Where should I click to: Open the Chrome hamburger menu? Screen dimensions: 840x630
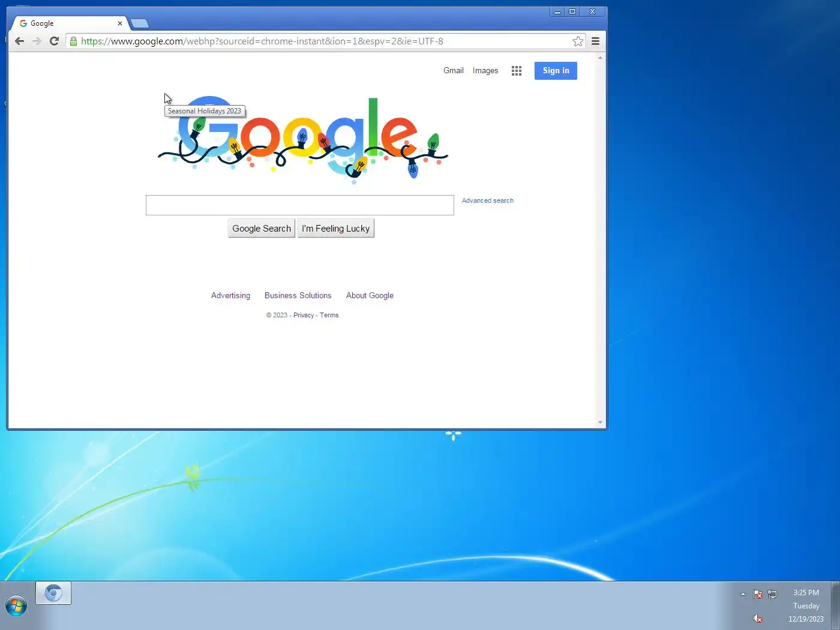click(595, 41)
